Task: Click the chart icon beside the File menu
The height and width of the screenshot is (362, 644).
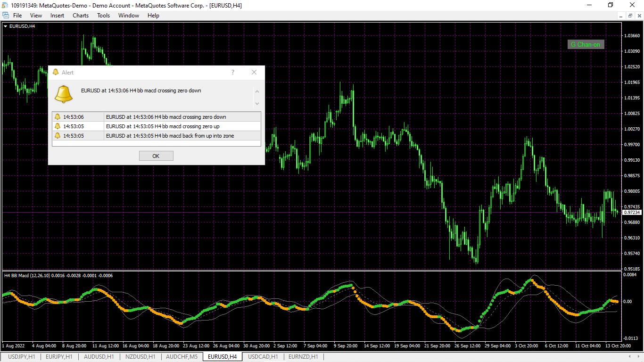Action: (x=6, y=16)
